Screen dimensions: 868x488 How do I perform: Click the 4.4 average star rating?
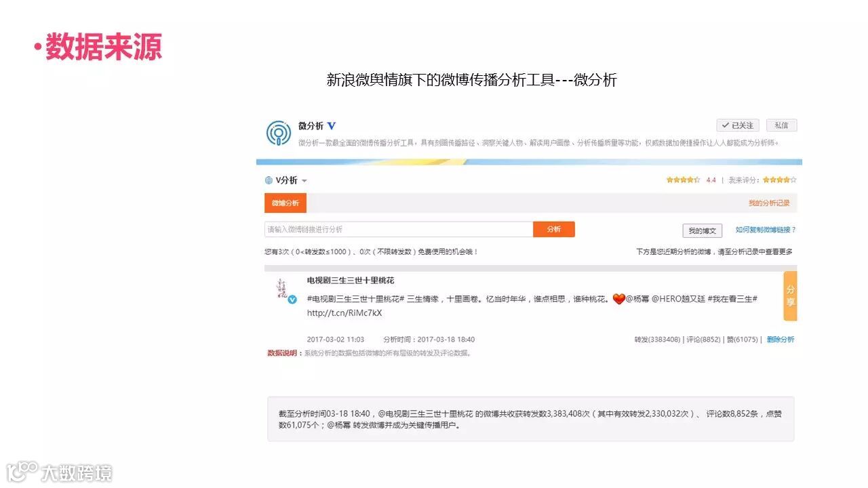click(x=683, y=180)
